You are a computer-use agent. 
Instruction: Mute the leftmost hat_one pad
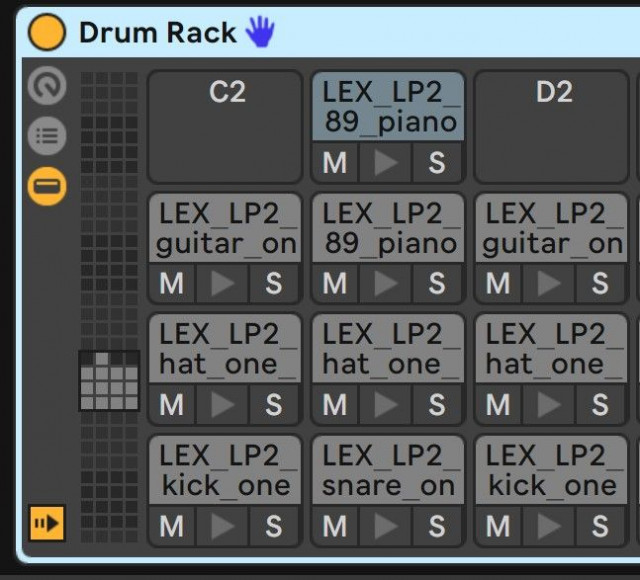pyautogui.click(x=172, y=405)
